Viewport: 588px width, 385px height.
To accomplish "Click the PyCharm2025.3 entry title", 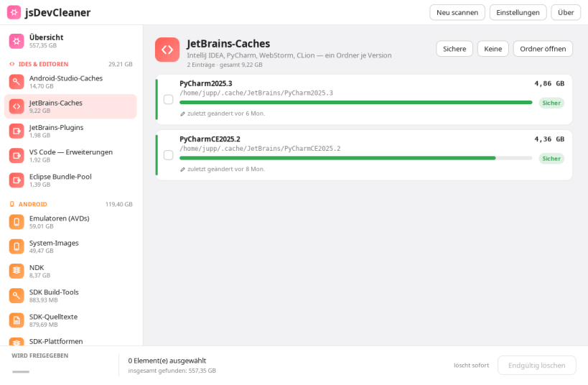I will tap(206, 83).
